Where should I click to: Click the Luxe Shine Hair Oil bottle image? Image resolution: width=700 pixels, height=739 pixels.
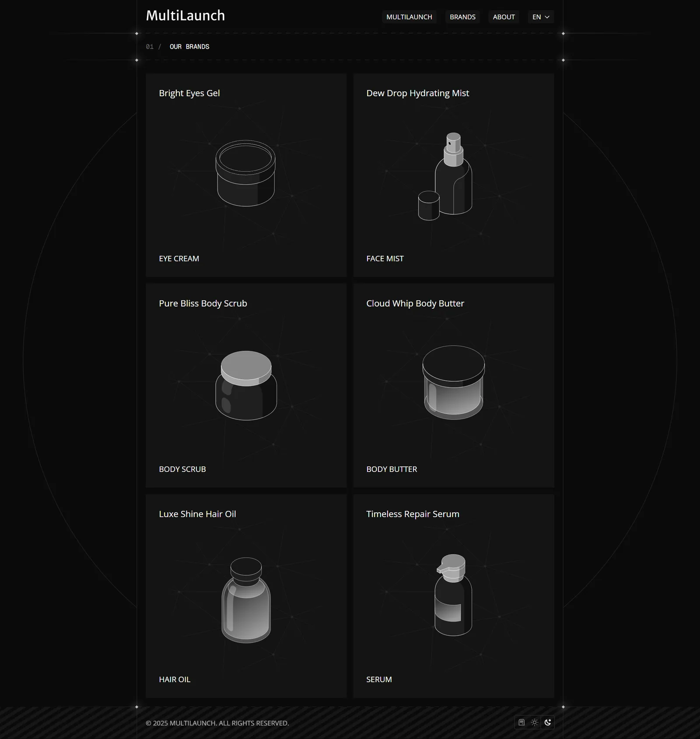coord(246,600)
